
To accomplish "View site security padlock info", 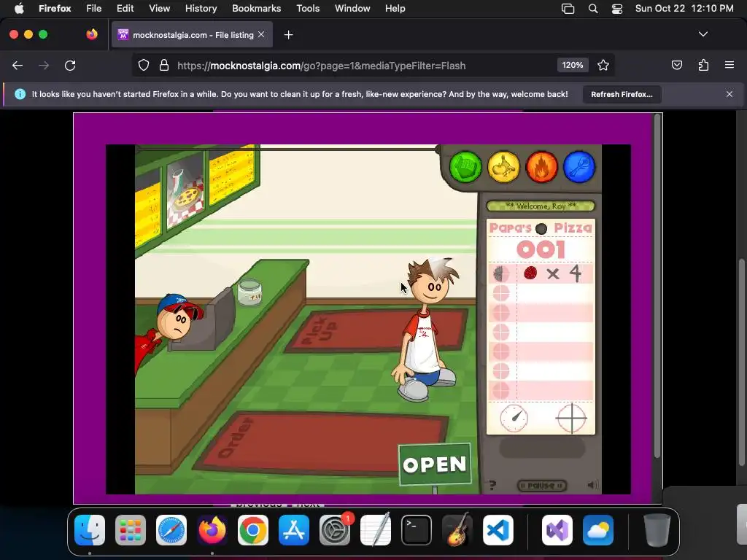I will [x=164, y=65].
